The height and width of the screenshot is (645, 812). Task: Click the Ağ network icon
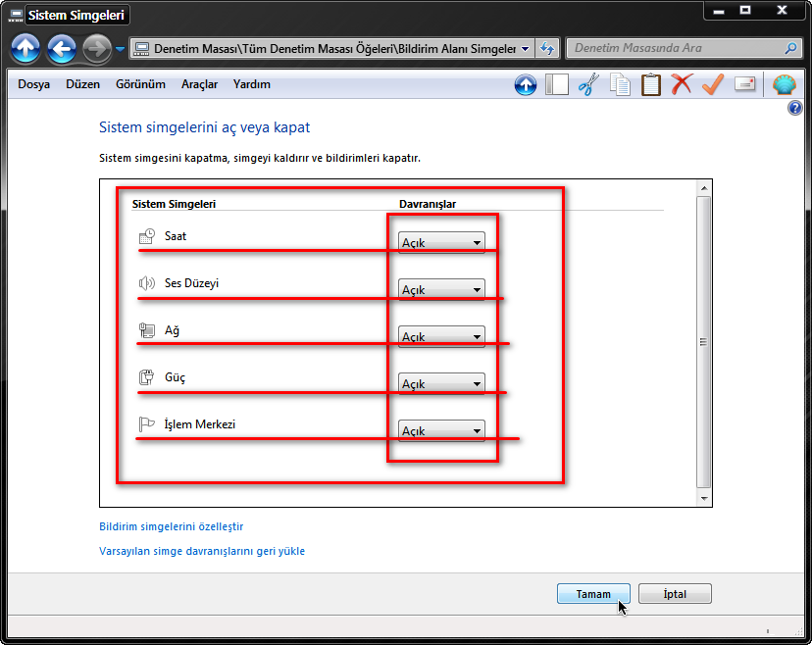click(x=146, y=330)
